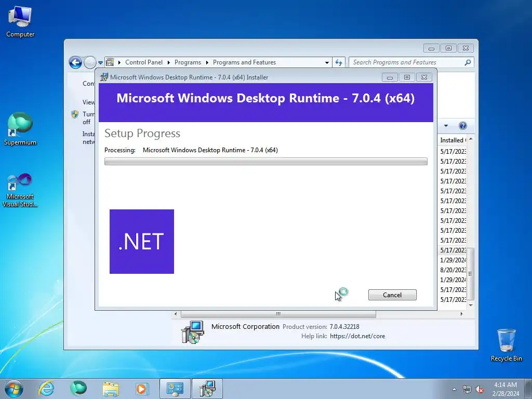Click Programs and Features breadcrumb
532x399 pixels.
pos(244,62)
